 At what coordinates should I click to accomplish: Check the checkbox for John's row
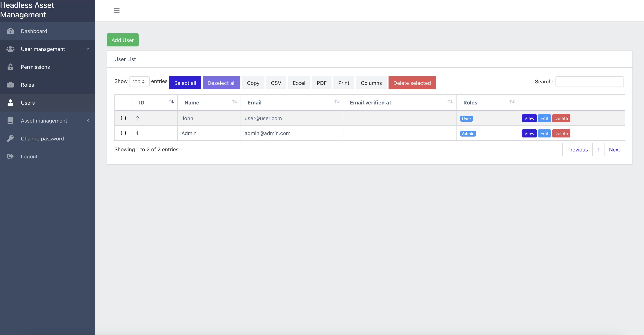tap(123, 118)
